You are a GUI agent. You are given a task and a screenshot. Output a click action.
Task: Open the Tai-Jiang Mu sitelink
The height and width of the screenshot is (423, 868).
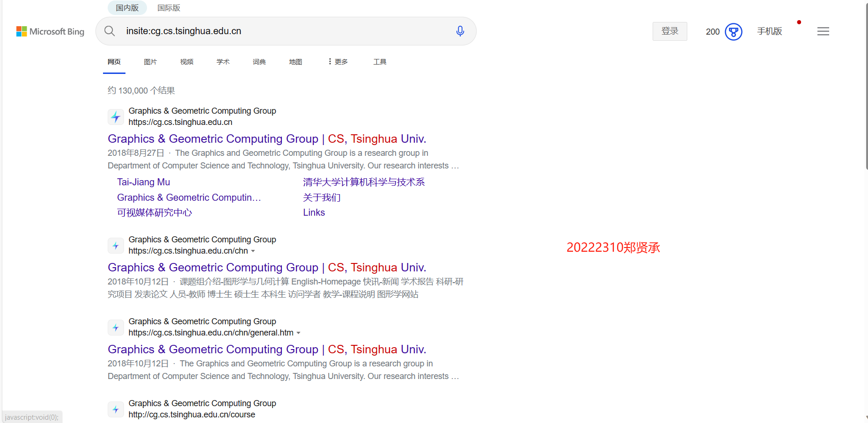click(x=143, y=182)
